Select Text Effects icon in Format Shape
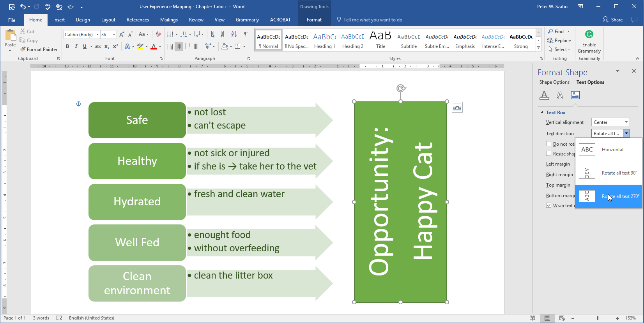 [559, 95]
